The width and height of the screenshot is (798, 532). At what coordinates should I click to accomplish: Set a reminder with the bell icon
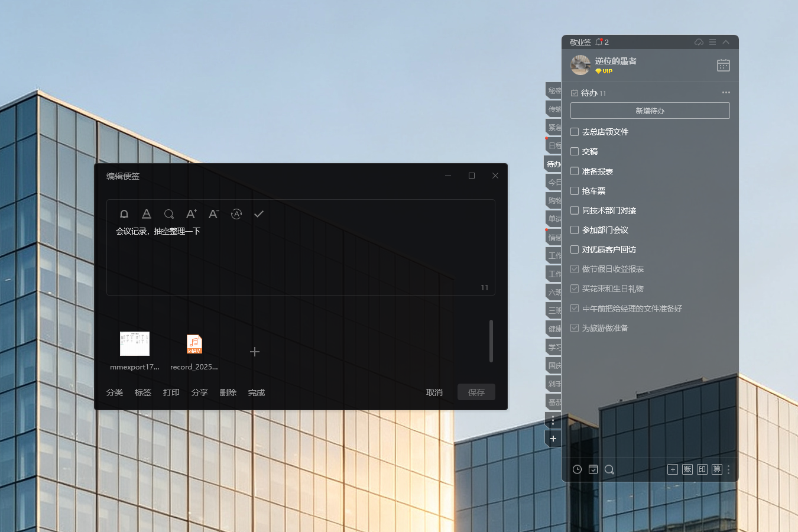(124, 214)
